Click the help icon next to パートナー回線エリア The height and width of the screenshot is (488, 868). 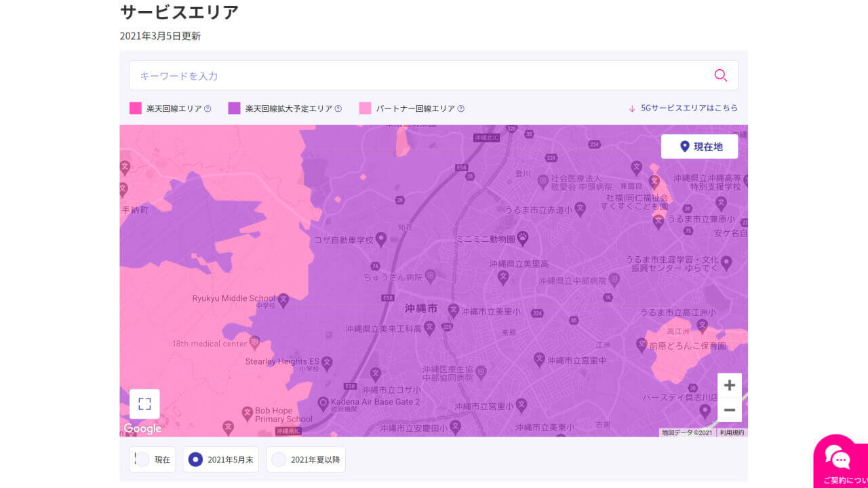(x=460, y=108)
